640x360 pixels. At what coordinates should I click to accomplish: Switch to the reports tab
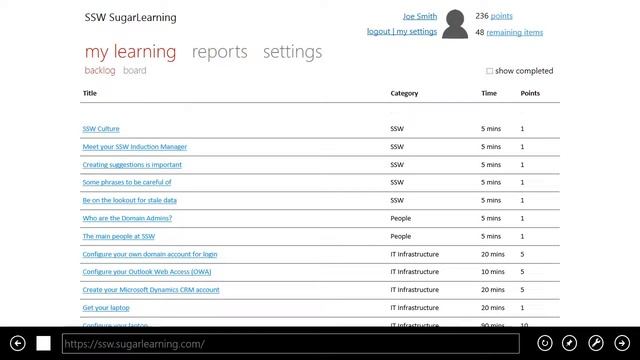pos(220,52)
